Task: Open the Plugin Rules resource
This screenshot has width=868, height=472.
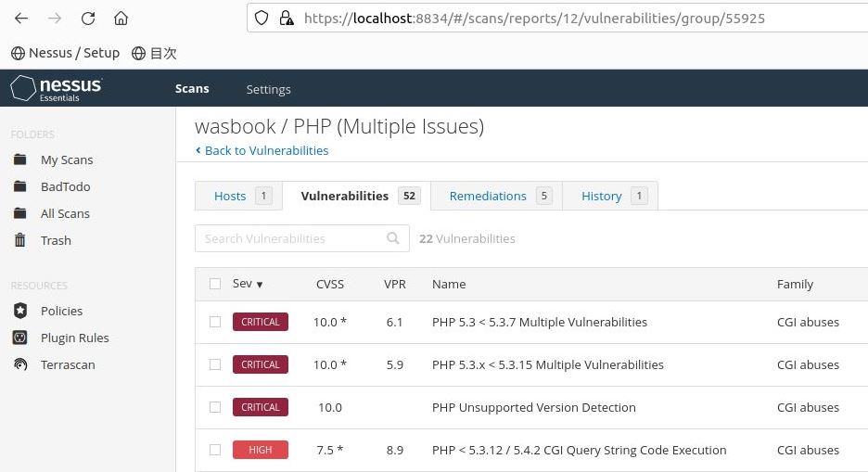Action: click(75, 338)
